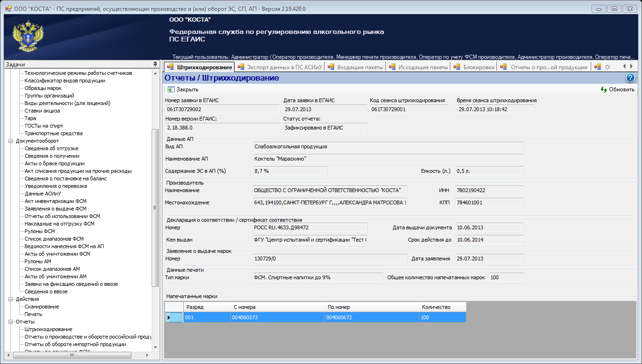Collapse the Отчеты tree node
This screenshot has height=364, width=642.
(x=10, y=322)
